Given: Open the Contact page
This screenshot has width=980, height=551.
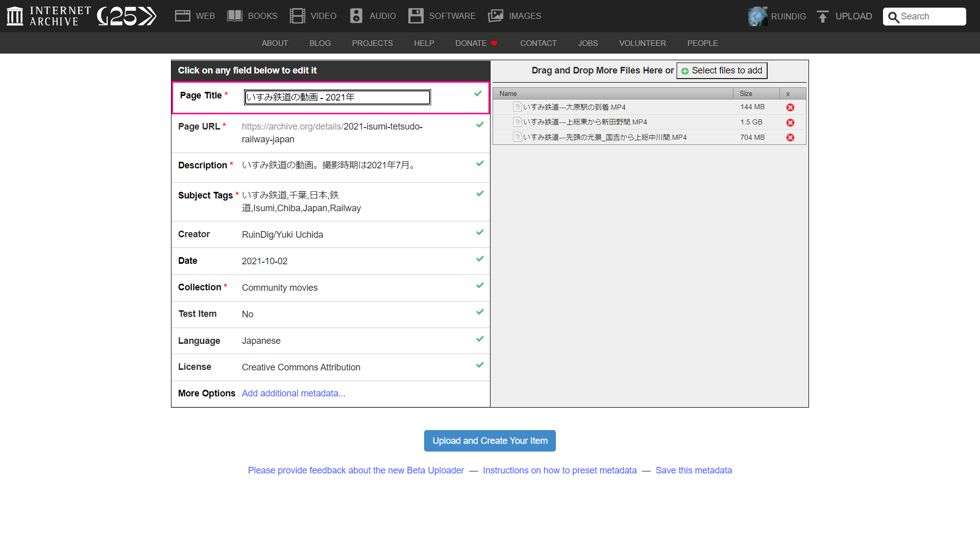Looking at the screenshot, I should 538,43.
